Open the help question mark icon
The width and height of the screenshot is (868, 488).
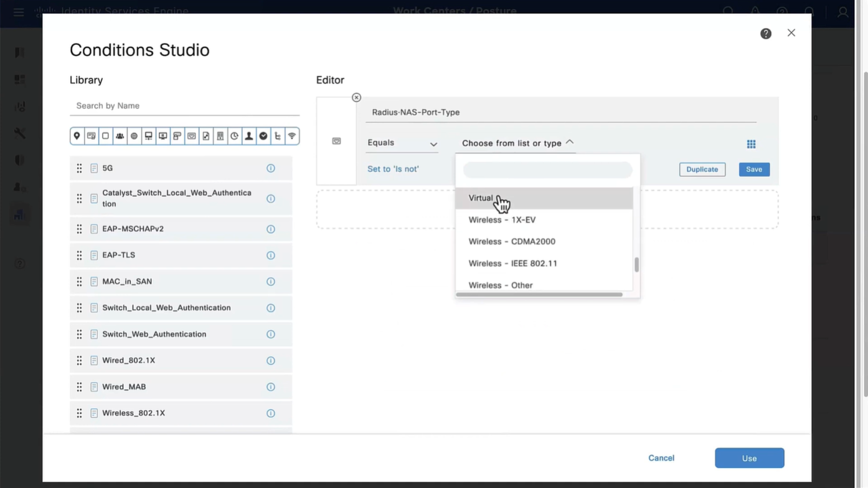(x=765, y=34)
